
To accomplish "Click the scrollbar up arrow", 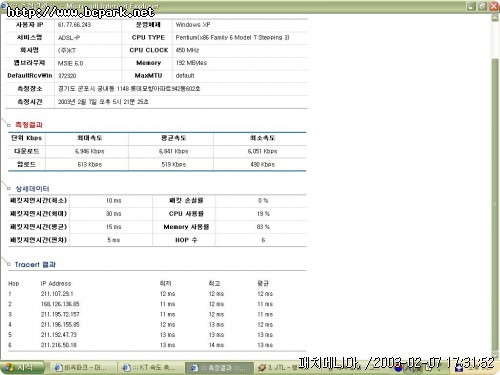I will 495,18.
